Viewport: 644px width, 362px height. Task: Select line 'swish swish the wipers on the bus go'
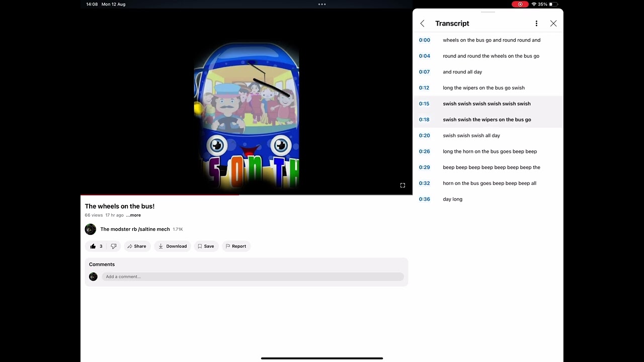(487, 120)
